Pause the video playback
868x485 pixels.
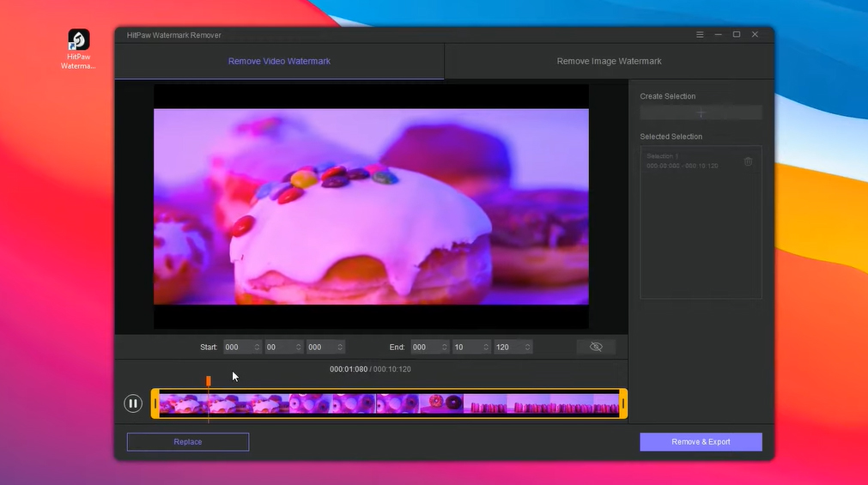point(133,403)
